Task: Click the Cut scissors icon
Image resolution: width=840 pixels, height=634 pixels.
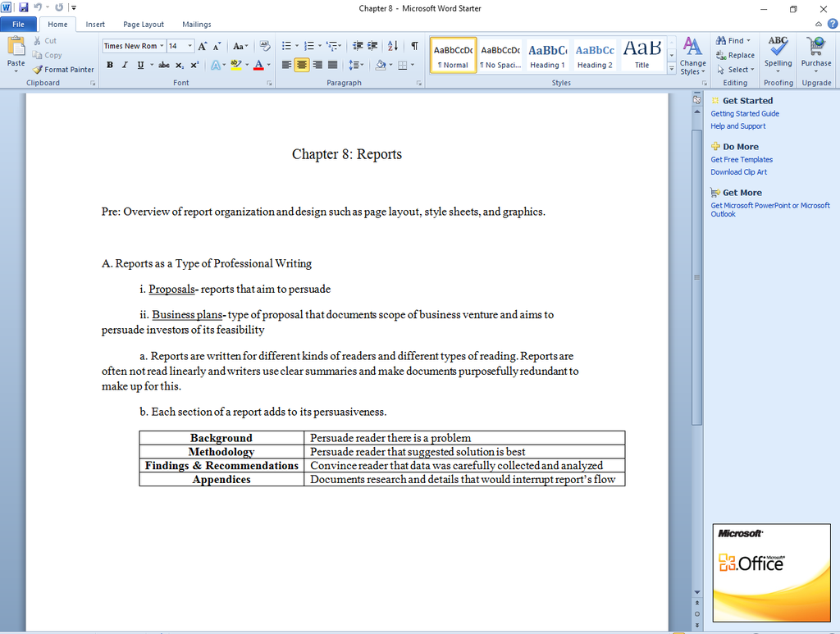Action: click(x=37, y=41)
